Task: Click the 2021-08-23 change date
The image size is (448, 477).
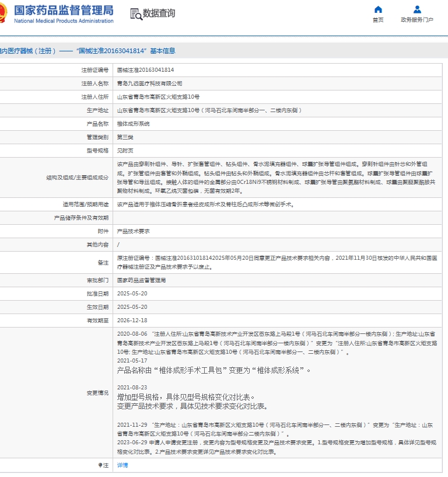Action: pyautogui.click(x=132, y=388)
